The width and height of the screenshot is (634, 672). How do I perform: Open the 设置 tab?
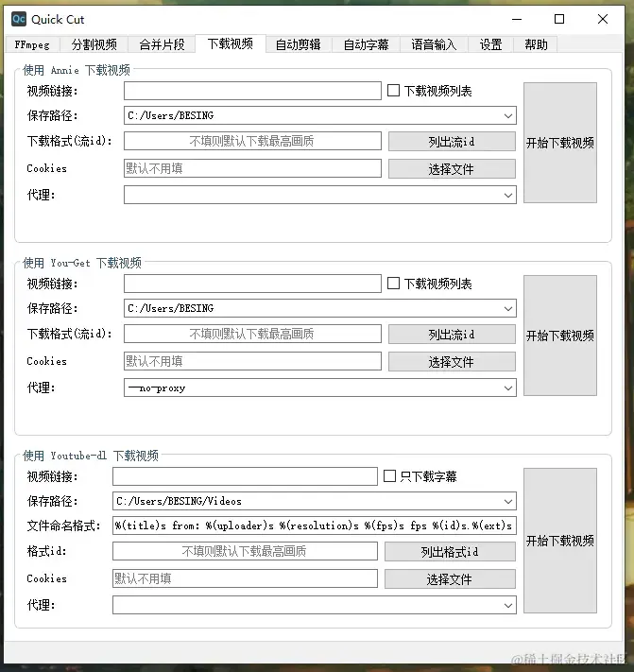click(x=490, y=44)
